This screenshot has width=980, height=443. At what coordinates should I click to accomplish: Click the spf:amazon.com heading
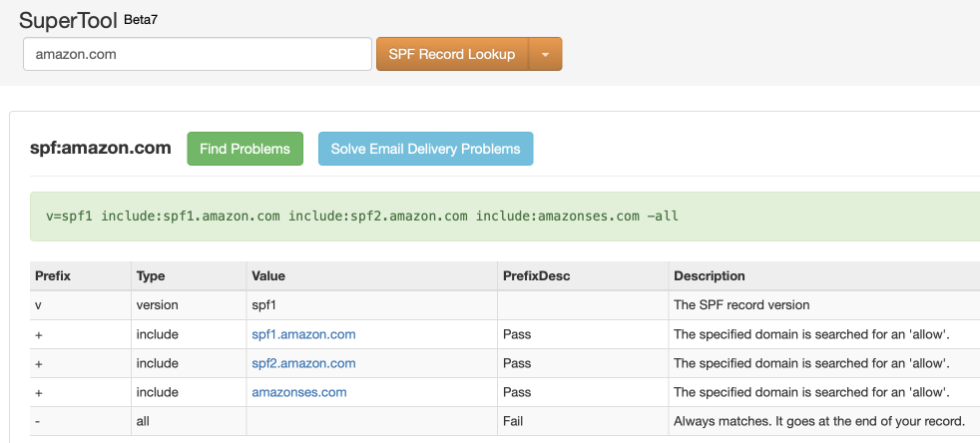tap(101, 148)
